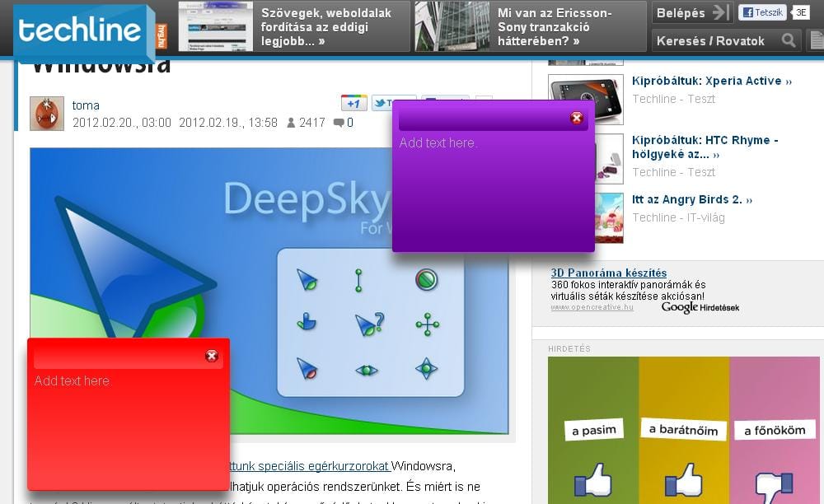Click the large DeepSky arrow cursor graphic

[x=136, y=268]
